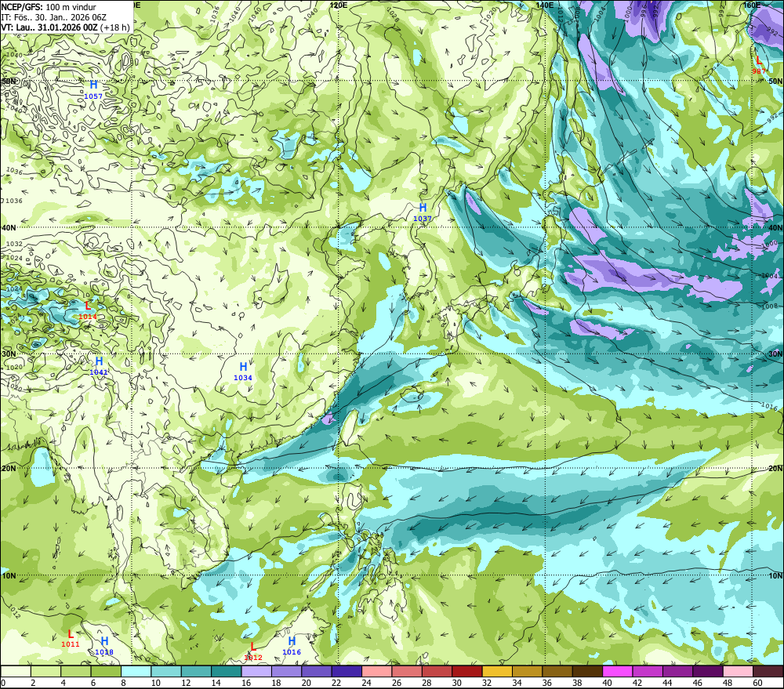Pick the dark teal 14–16 legend swatch

(227, 671)
